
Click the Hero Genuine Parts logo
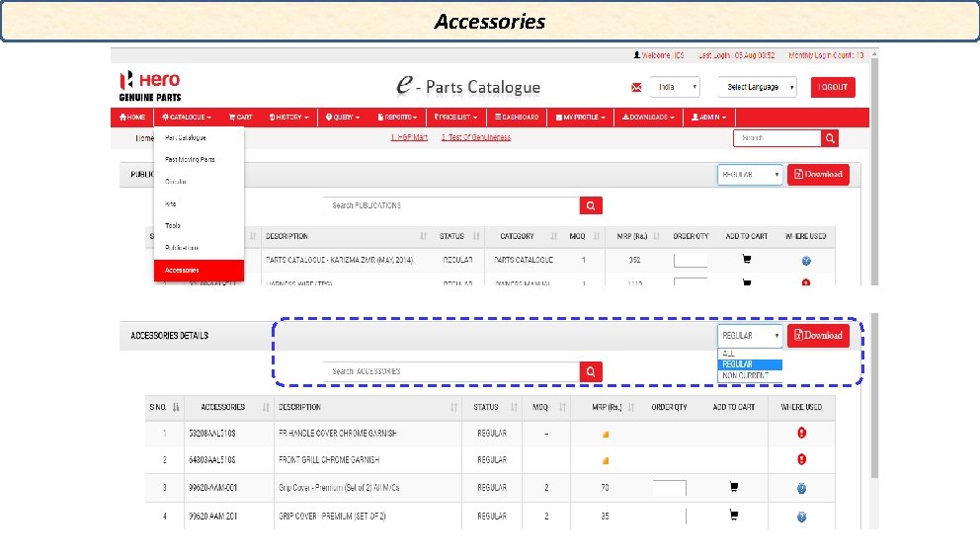[150, 86]
